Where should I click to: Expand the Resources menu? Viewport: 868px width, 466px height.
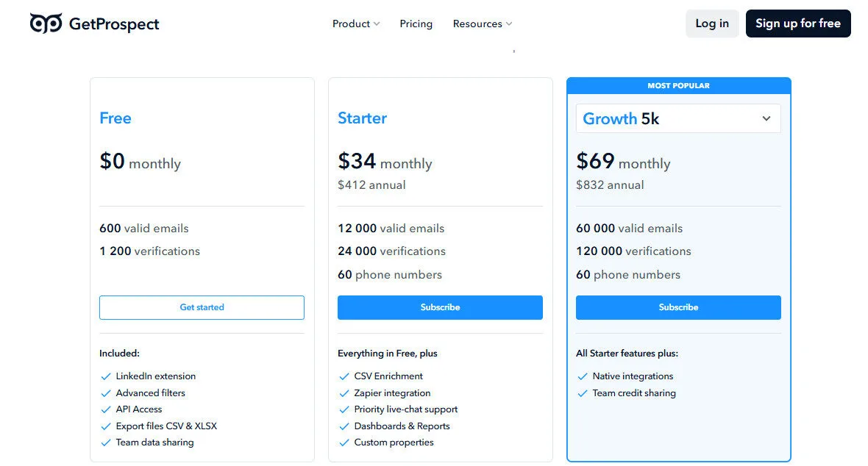point(482,24)
